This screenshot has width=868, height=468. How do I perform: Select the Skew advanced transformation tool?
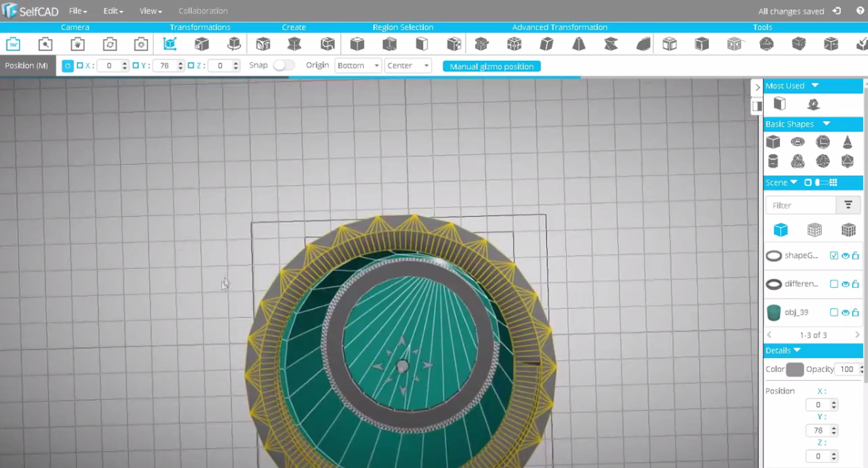pos(546,44)
